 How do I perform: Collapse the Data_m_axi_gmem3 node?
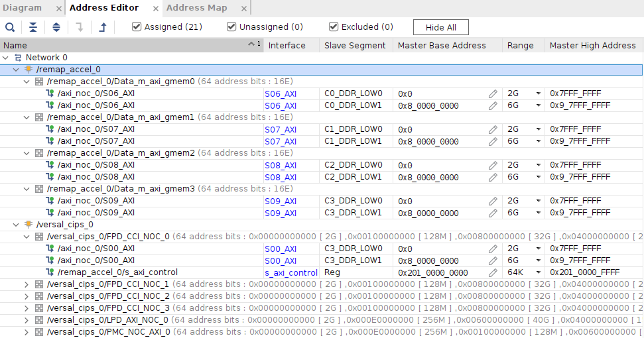(27, 189)
